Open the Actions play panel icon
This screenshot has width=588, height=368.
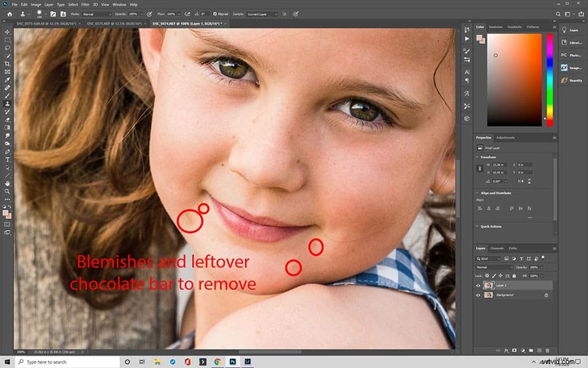[x=467, y=39]
